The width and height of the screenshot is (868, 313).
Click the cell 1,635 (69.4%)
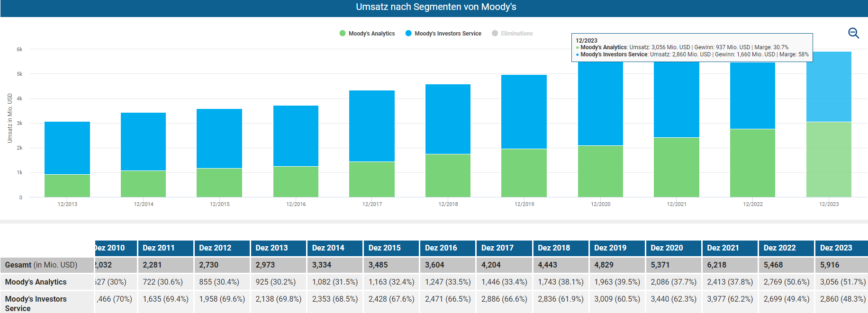point(165,299)
